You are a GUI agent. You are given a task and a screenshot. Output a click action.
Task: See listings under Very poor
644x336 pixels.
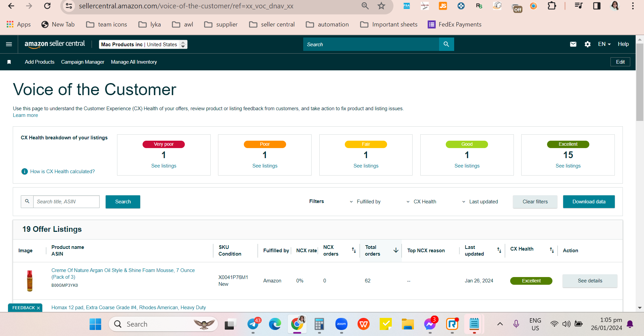[164, 166]
